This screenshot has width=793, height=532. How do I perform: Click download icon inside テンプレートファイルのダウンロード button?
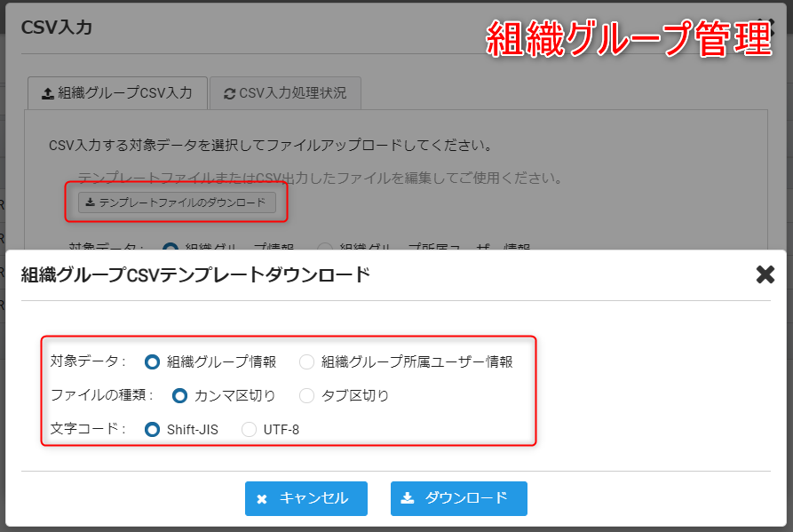pyautogui.click(x=90, y=202)
